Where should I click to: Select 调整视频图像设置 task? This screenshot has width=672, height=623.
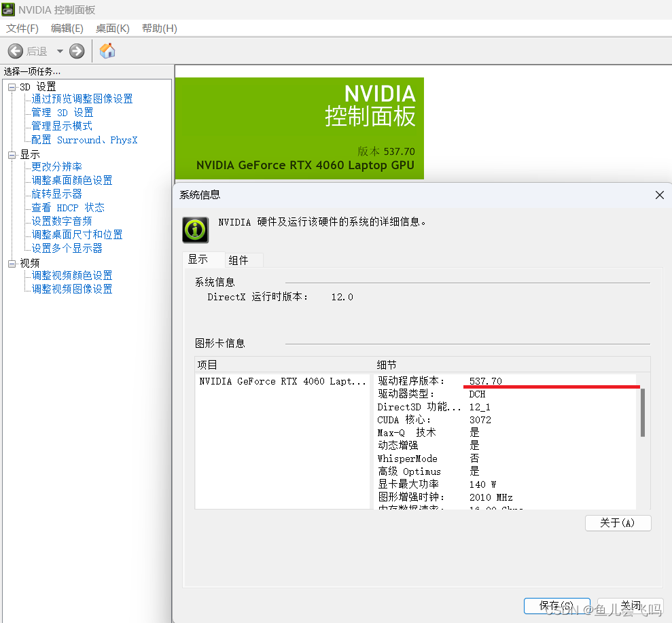72,289
